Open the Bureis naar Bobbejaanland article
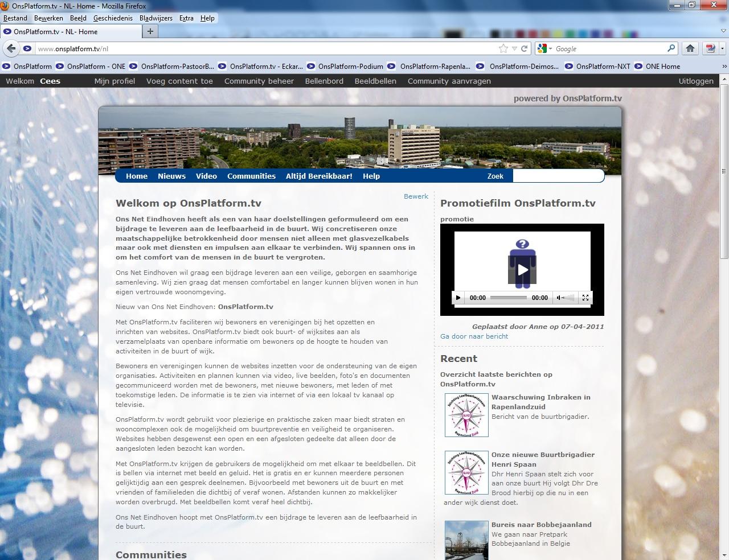 click(542, 525)
